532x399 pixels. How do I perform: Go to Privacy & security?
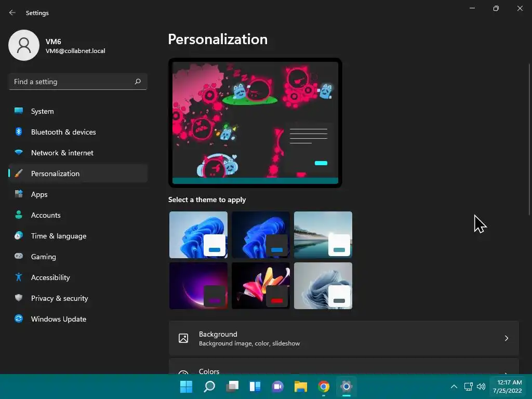coord(78,298)
